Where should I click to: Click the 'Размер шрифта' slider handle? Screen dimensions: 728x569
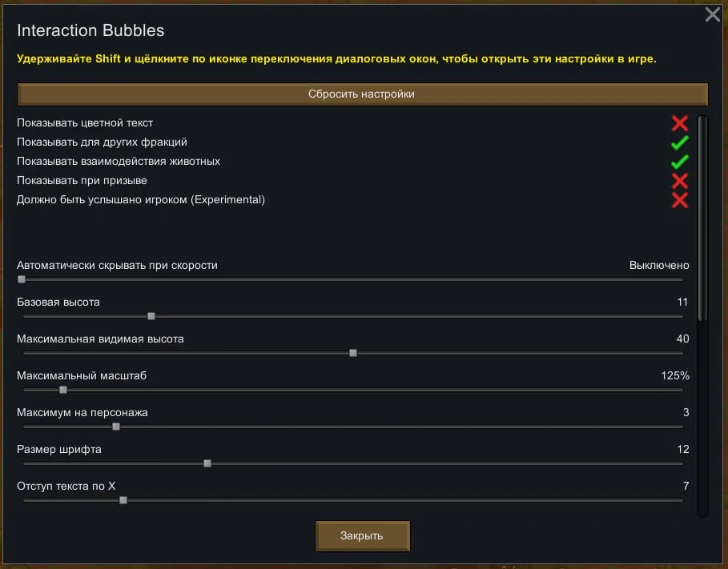(x=207, y=463)
